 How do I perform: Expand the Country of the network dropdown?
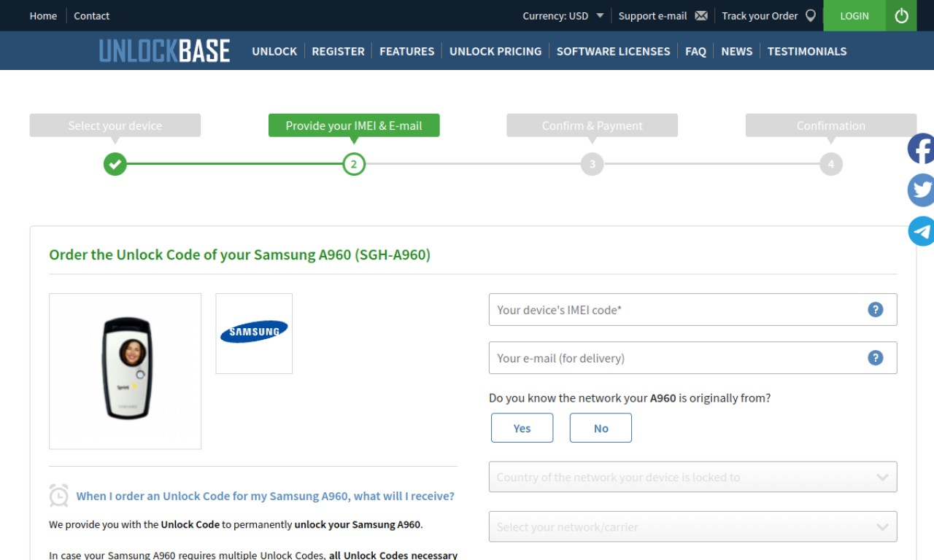pos(692,477)
